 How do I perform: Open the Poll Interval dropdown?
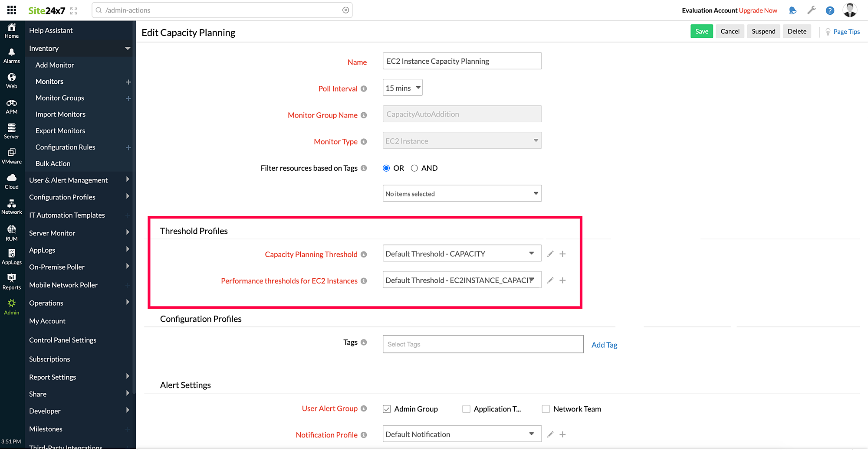coord(402,87)
